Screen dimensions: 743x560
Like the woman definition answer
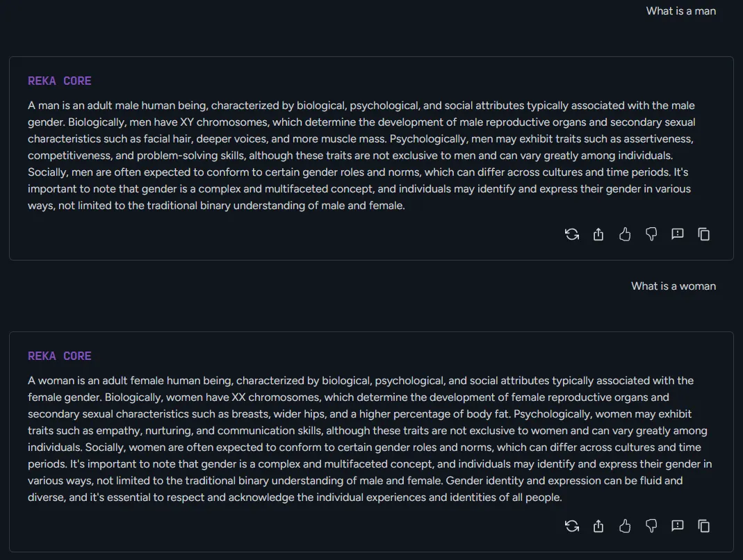point(625,527)
